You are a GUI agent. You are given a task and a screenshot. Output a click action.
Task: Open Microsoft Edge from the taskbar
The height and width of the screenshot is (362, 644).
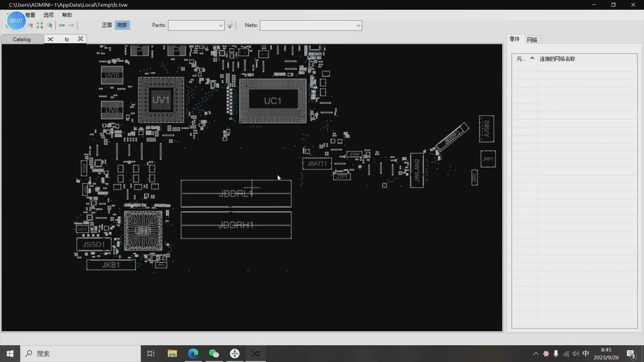pyautogui.click(x=193, y=354)
